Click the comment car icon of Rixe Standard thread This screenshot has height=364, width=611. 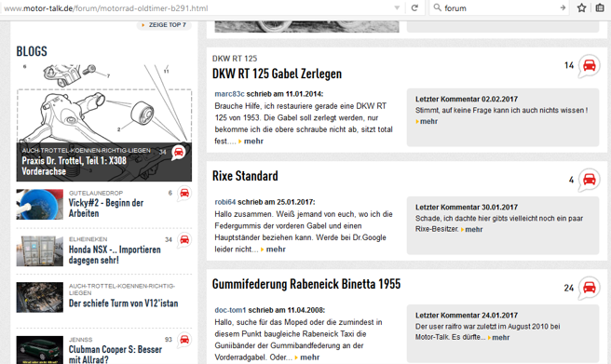pos(589,180)
